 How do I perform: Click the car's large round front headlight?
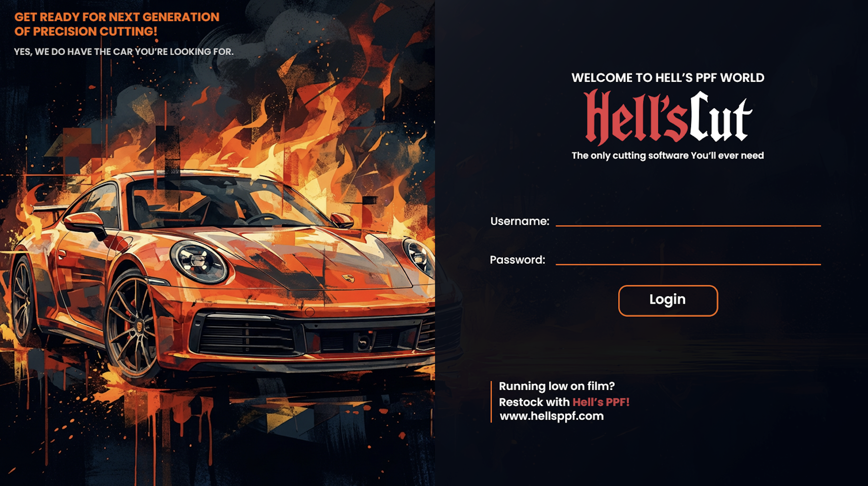(198, 262)
